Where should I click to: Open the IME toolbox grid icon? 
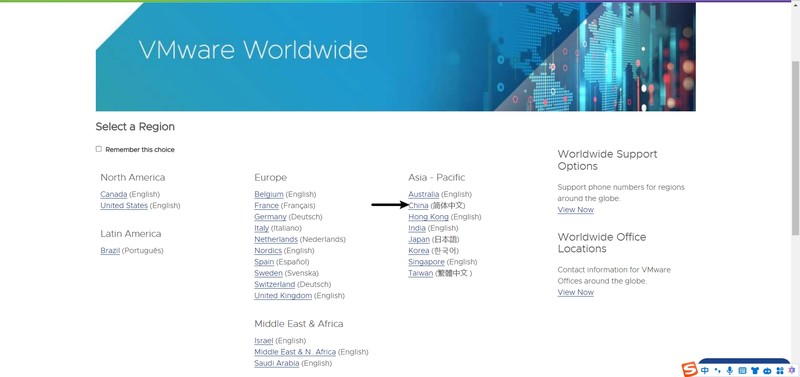coord(780,370)
